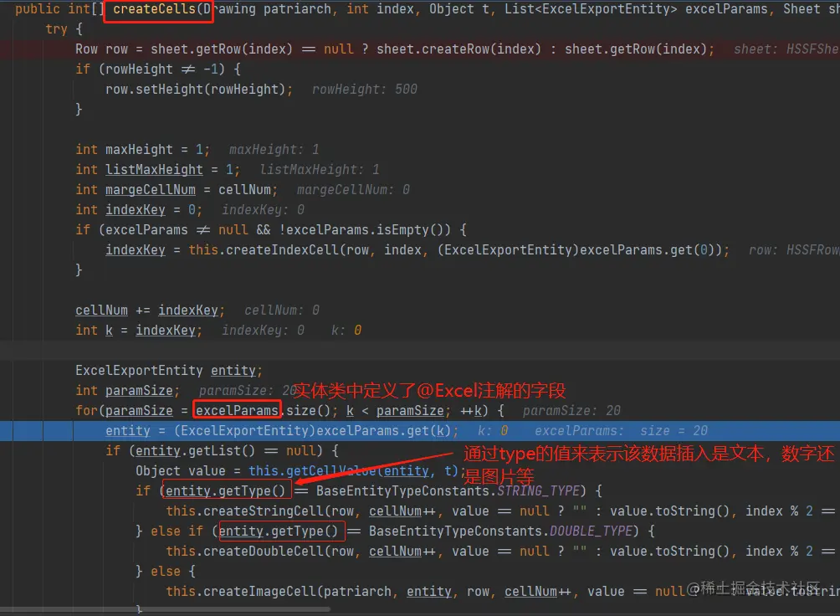The width and height of the screenshot is (840, 616).
Task: Click the 'size = 20' debug hint
Action: pyautogui.click(x=674, y=431)
